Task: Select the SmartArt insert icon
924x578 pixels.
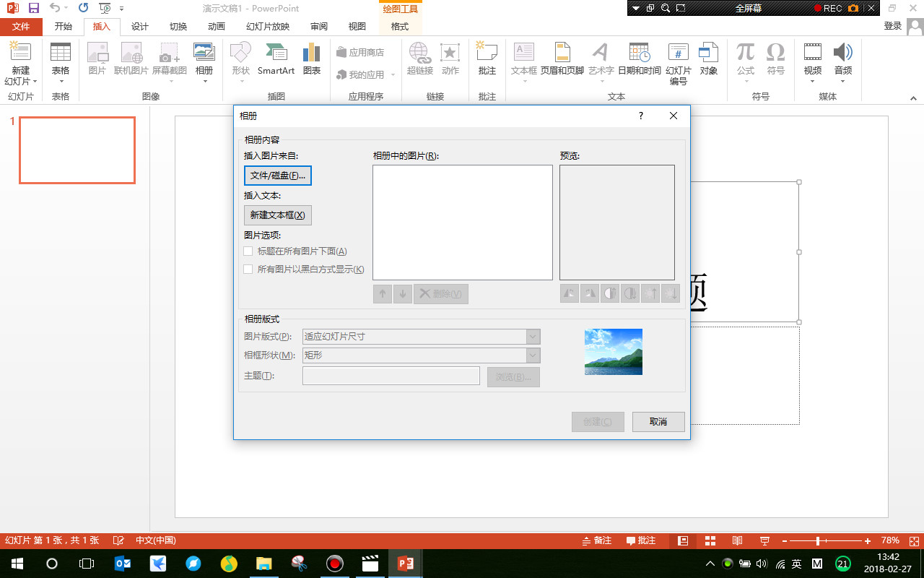Action: point(275,58)
